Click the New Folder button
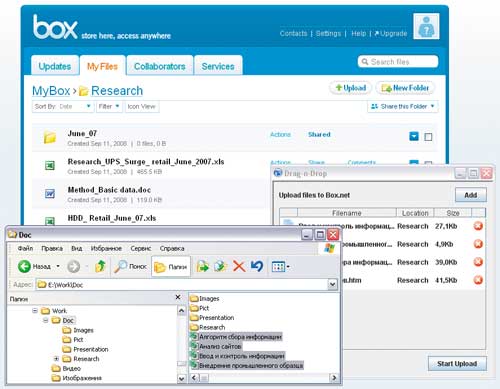Screen dimensions: 500x389 point(405,88)
